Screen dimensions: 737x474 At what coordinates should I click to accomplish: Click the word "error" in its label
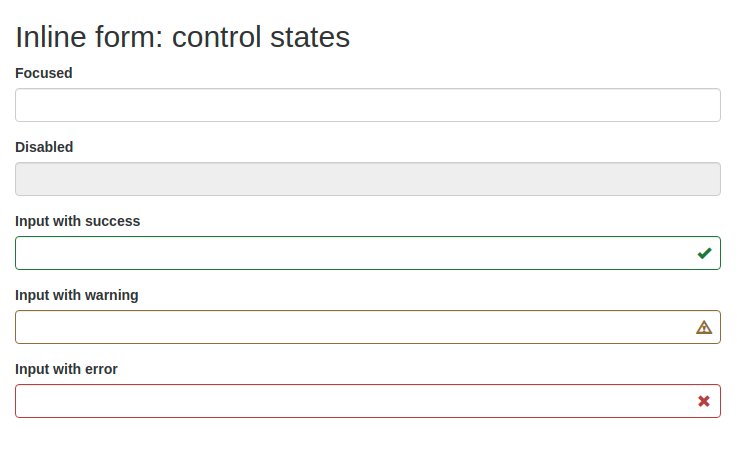coord(100,369)
